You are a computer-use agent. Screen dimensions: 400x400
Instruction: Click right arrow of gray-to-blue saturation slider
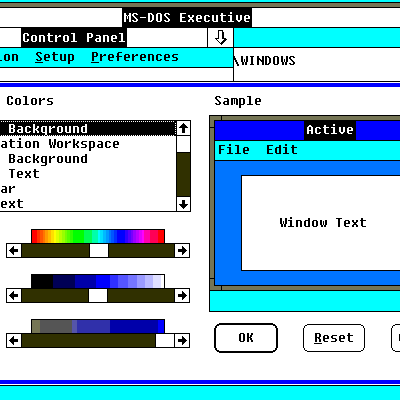[x=182, y=340]
